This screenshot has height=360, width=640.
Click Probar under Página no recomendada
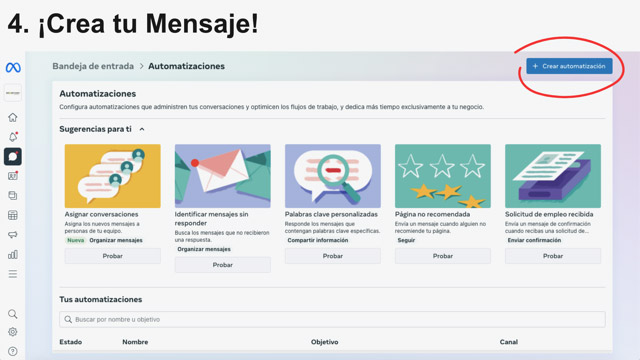[443, 256]
